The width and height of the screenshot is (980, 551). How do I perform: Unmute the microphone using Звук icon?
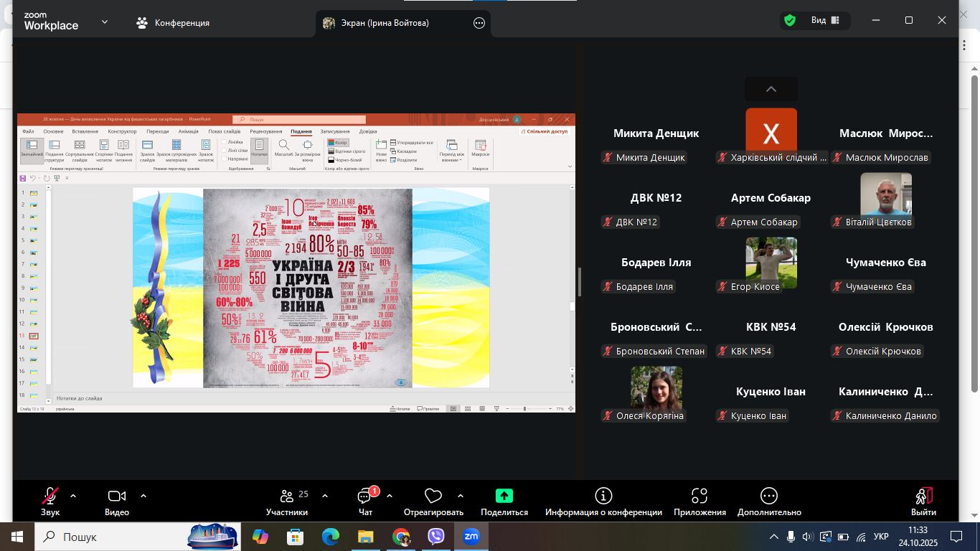(50, 496)
